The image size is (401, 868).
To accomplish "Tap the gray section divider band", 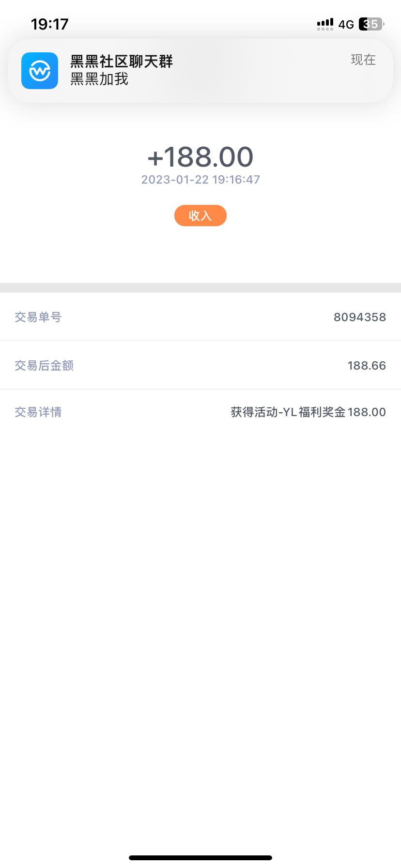I will pyautogui.click(x=200, y=287).
